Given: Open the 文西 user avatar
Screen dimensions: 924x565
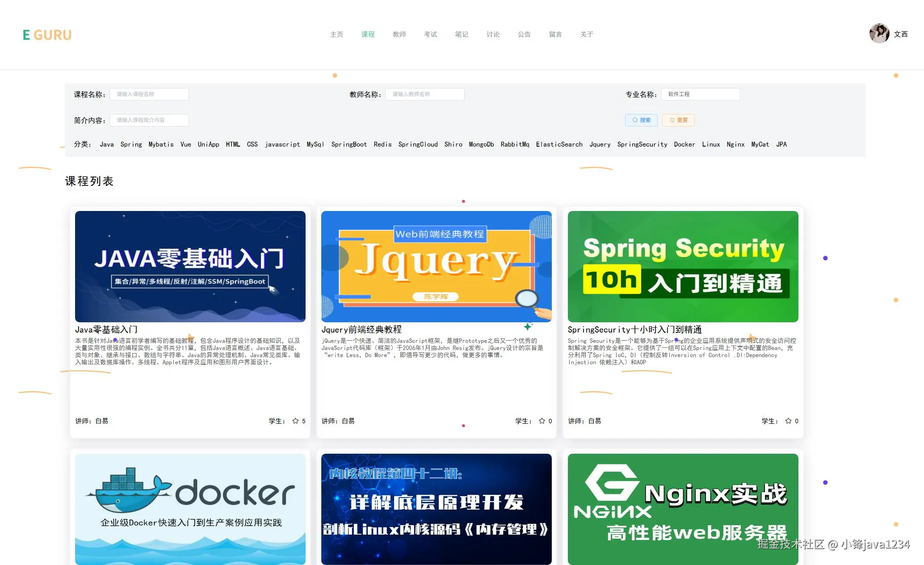Looking at the screenshot, I should tap(878, 34).
